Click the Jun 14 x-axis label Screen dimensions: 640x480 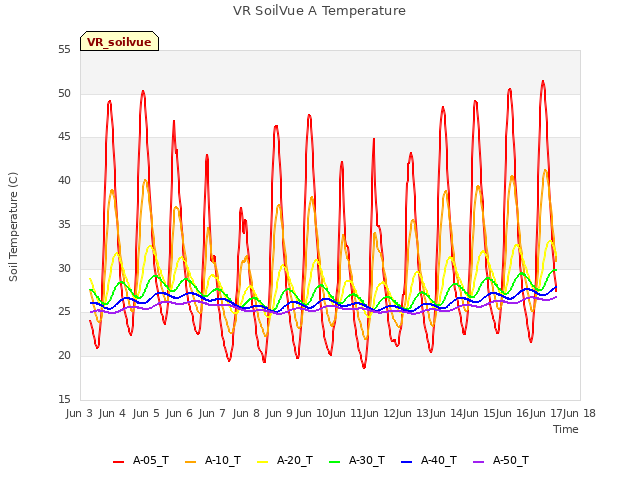(446, 413)
